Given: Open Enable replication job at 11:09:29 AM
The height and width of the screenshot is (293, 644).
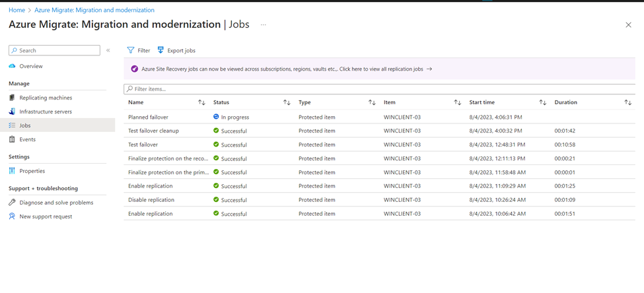Looking at the screenshot, I should [151, 186].
